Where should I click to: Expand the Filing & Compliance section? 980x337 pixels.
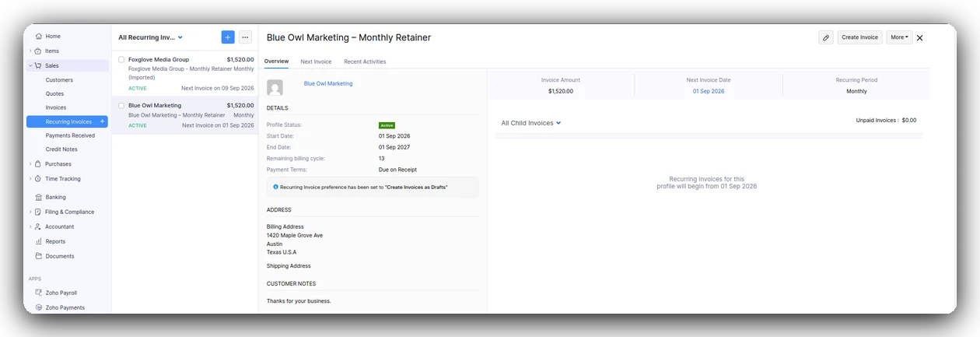(30, 212)
